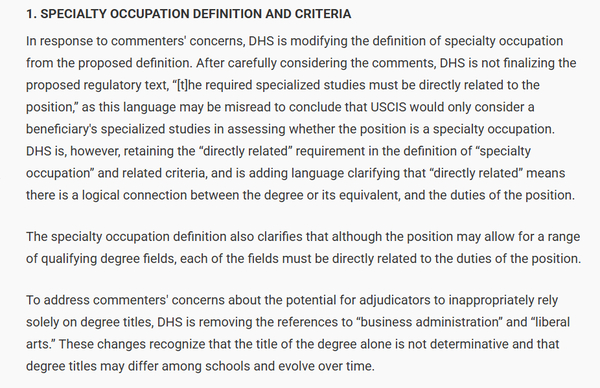Click the phrase "proposed regulatory text"
Screen dimensions: 600x388
(x=97, y=85)
